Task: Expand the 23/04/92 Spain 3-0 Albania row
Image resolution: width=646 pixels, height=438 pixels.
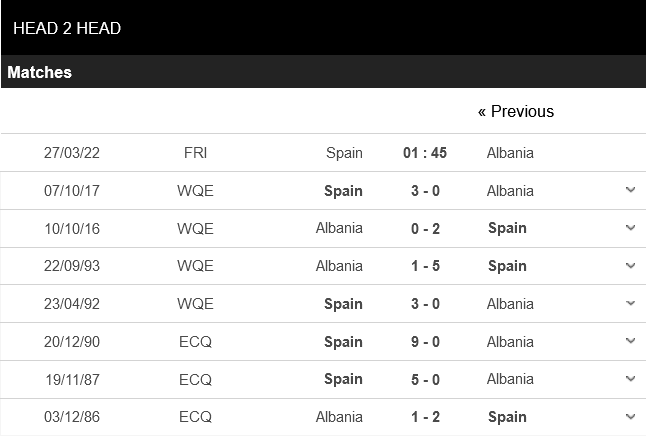Action: [630, 303]
